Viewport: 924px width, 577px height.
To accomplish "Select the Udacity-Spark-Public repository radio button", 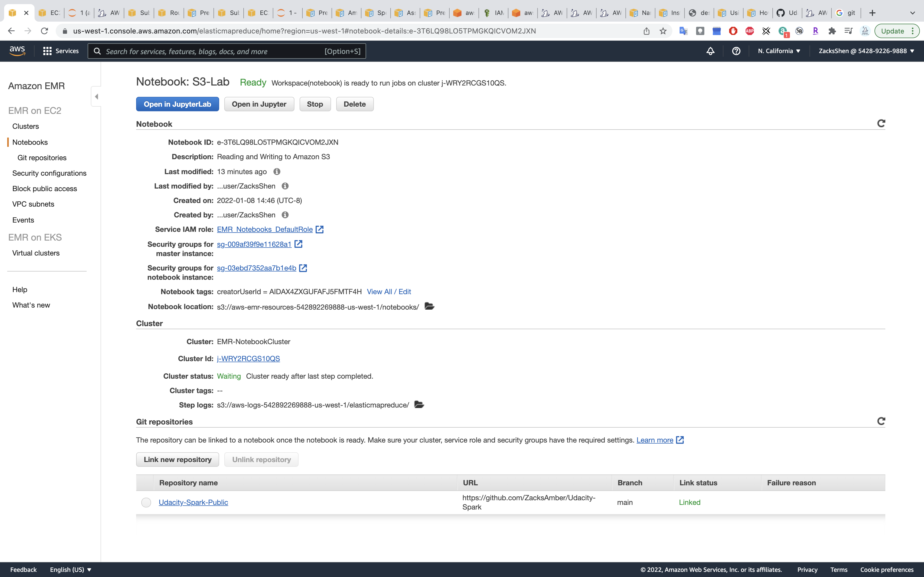I will pos(146,503).
